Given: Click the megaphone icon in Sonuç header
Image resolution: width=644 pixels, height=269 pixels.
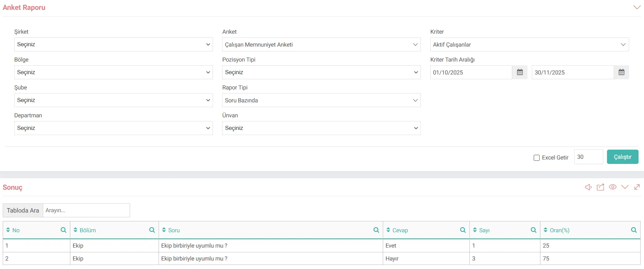Looking at the screenshot, I should 588,187.
